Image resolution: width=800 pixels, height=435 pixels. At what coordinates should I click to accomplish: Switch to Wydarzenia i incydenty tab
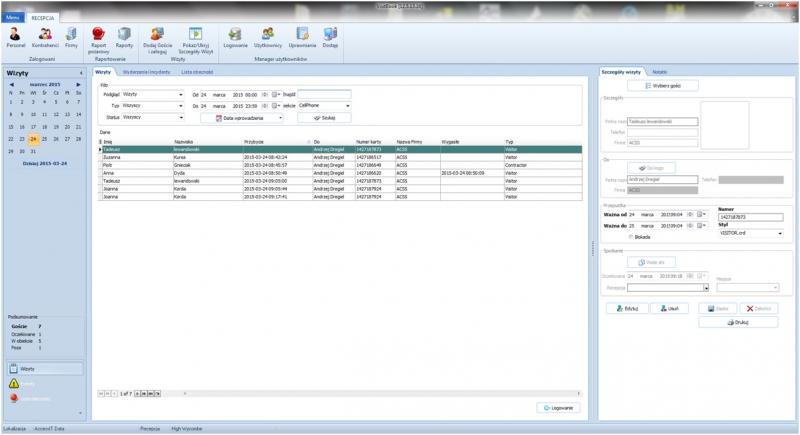click(146, 72)
